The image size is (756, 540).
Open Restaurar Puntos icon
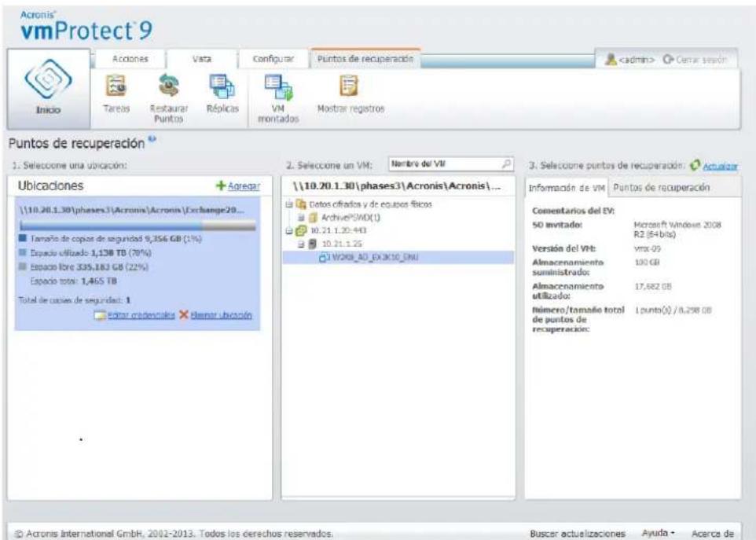click(168, 86)
